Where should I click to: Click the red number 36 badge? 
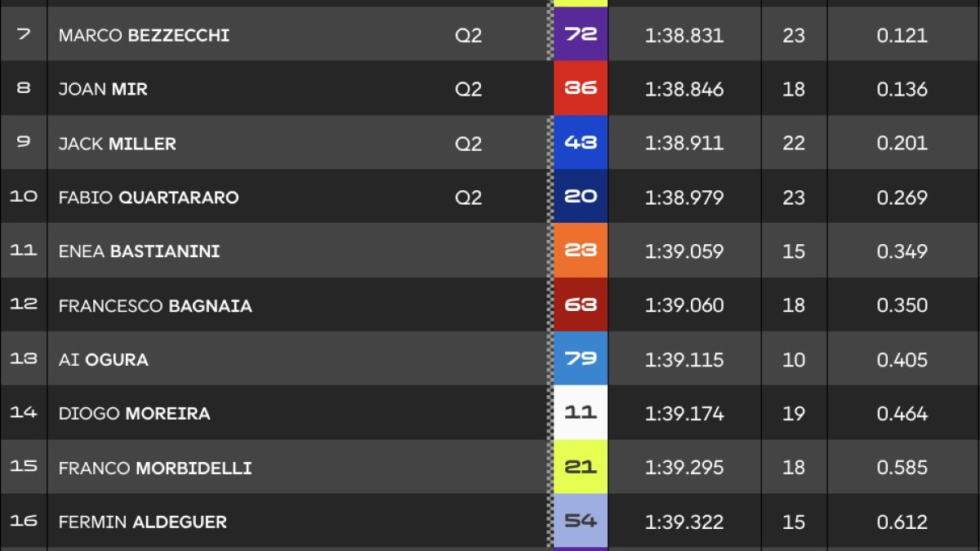581,88
